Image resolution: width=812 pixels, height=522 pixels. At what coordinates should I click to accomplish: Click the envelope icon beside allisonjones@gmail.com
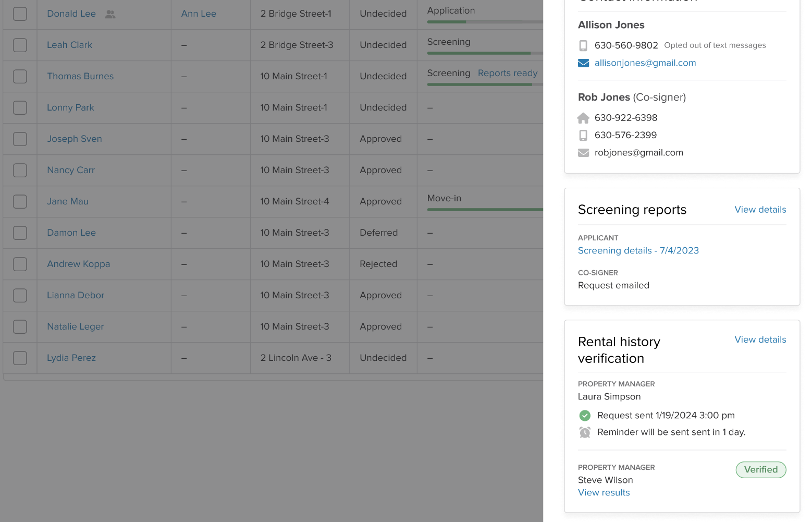pyautogui.click(x=583, y=63)
